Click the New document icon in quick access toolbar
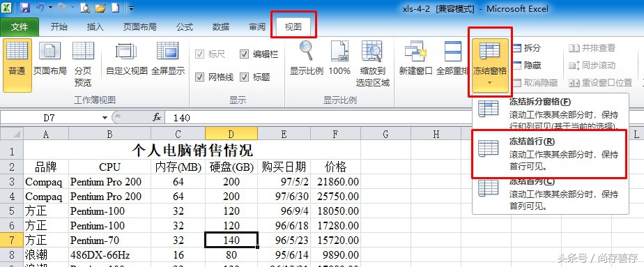 pos(116,8)
